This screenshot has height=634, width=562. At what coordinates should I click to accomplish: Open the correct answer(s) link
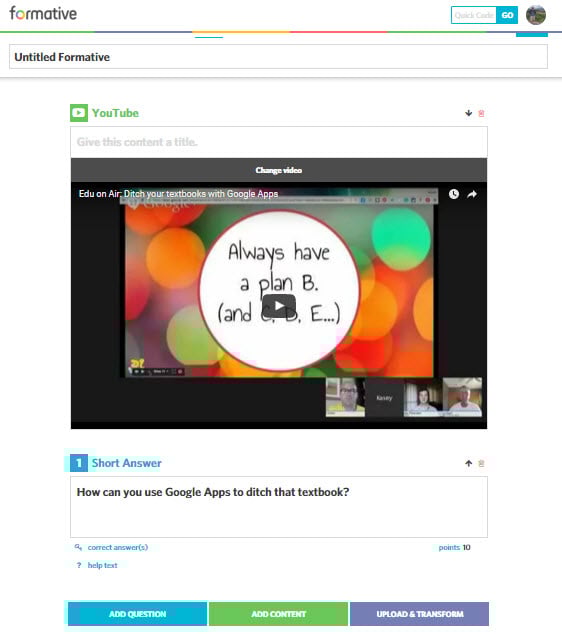(118, 547)
